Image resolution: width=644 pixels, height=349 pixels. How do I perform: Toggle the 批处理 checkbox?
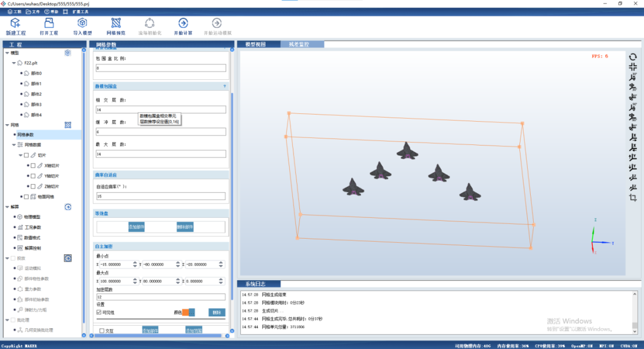point(13,320)
